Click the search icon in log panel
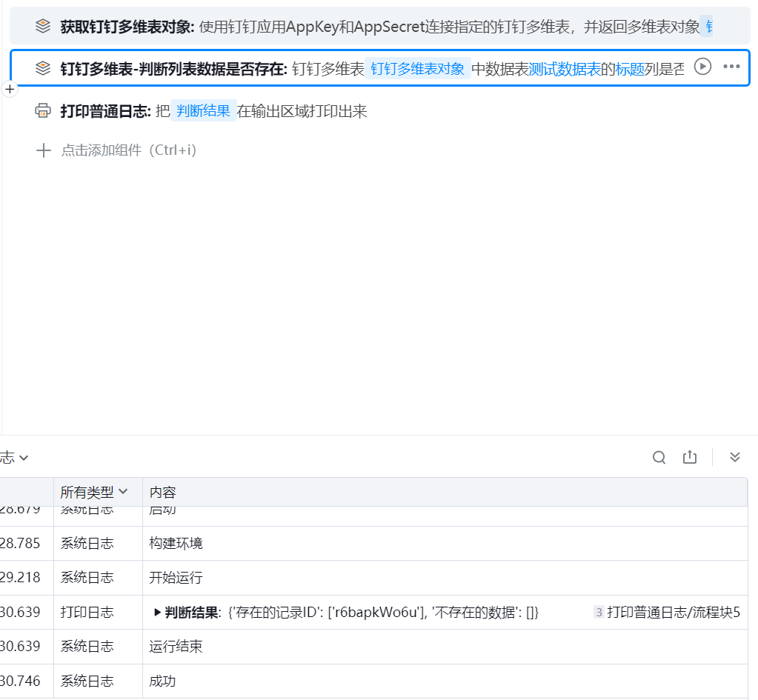Image resolution: width=758 pixels, height=700 pixels. [659, 457]
